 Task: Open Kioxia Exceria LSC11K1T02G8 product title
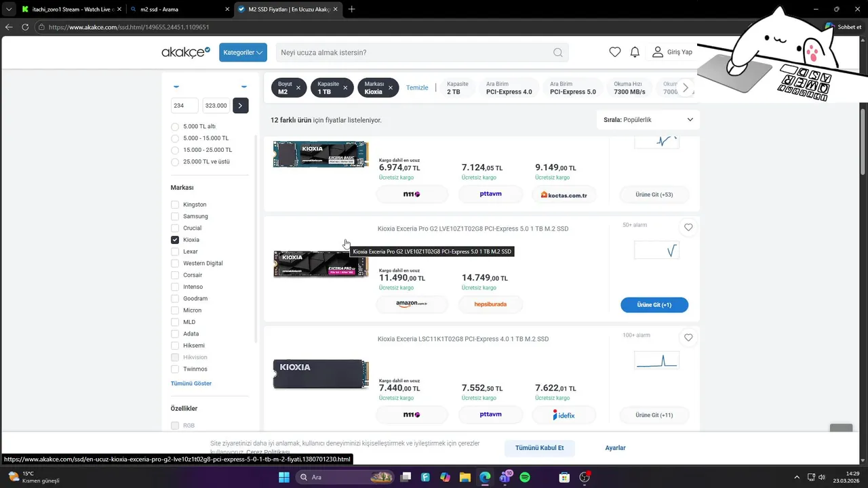[463, 339]
